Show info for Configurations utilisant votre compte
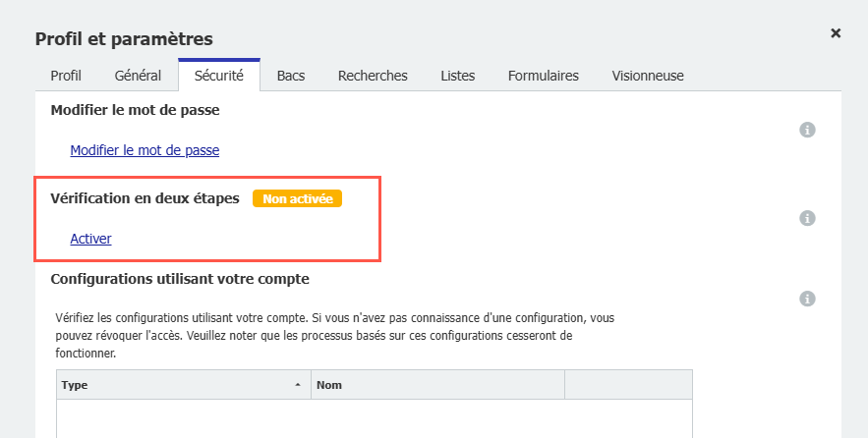The height and width of the screenshot is (438, 868). [x=807, y=299]
